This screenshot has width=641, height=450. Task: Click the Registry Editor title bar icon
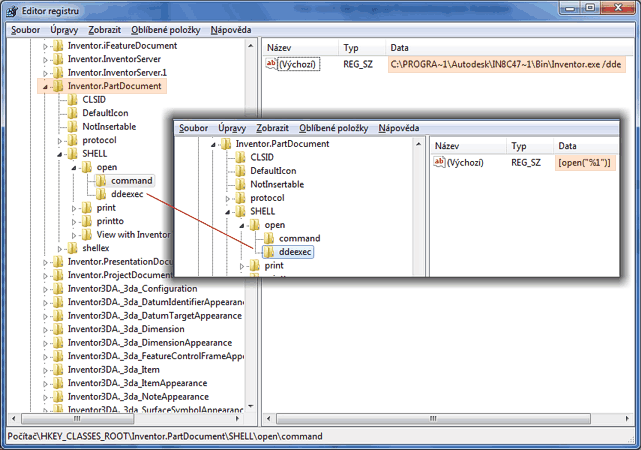click(x=12, y=11)
